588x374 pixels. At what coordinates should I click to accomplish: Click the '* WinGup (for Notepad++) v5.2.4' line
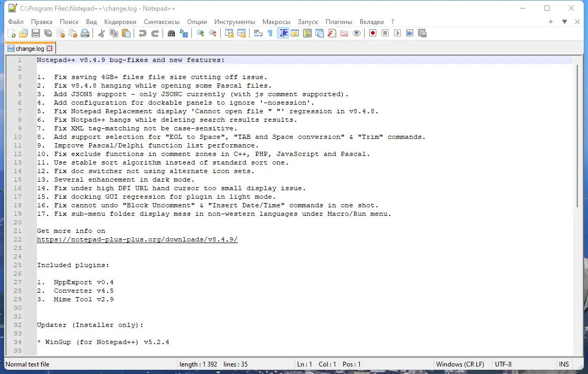103,342
